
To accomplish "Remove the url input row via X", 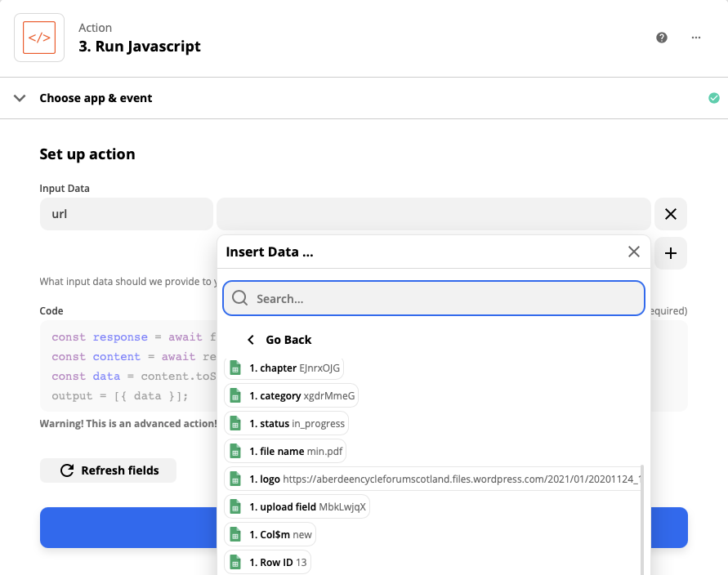I will pyautogui.click(x=671, y=213).
